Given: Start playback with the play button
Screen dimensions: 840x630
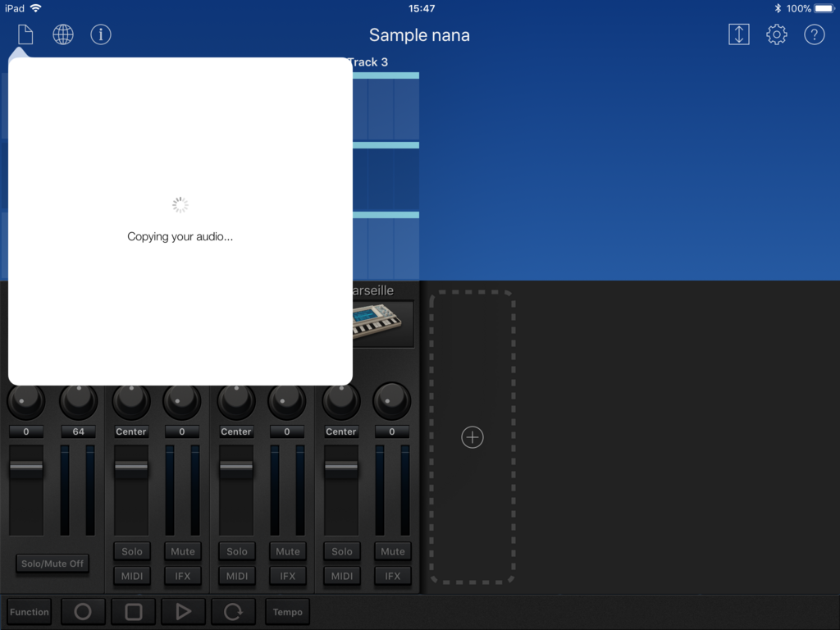Looking at the screenshot, I should (183, 612).
